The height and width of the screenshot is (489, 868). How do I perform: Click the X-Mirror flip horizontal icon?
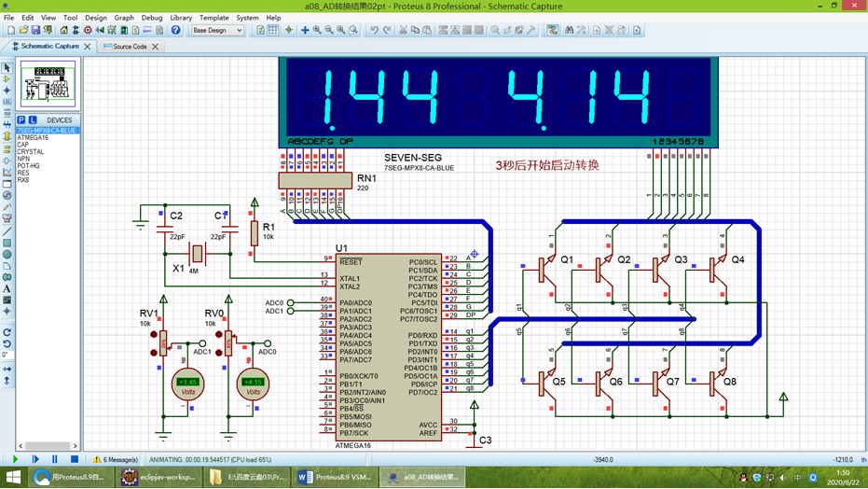coord(7,369)
